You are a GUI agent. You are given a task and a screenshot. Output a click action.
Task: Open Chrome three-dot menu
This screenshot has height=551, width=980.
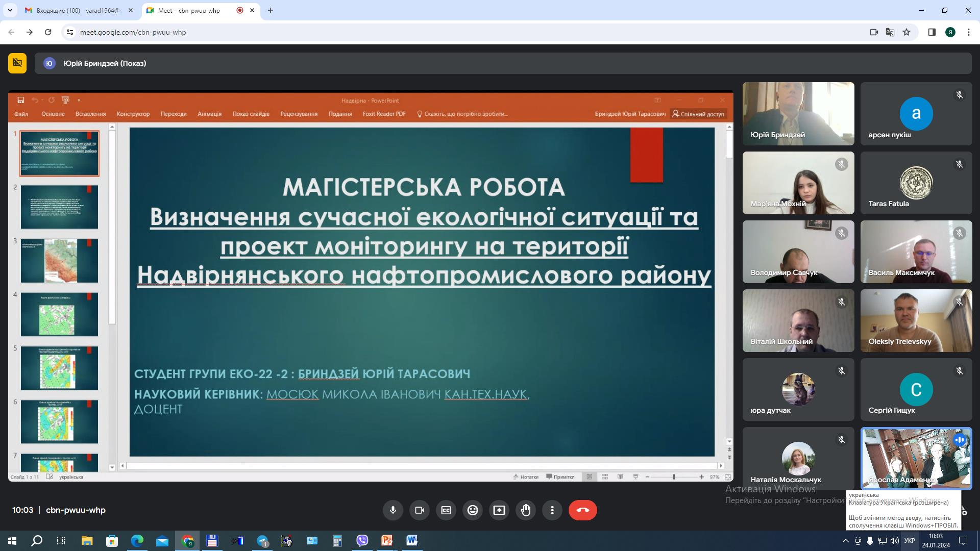[969, 32]
